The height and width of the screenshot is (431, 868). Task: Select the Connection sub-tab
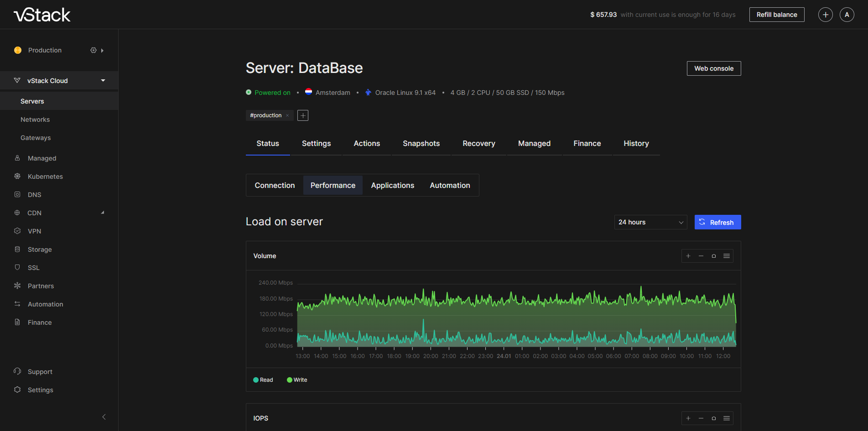pos(275,185)
